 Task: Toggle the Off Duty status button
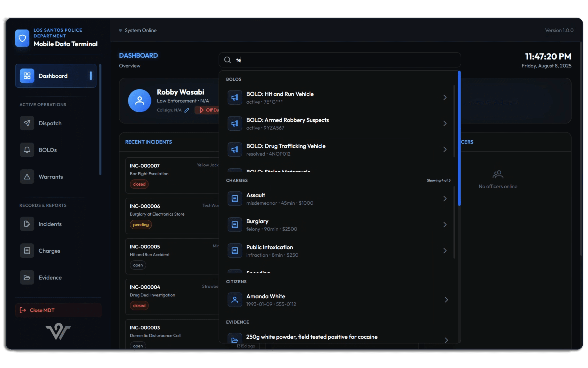pos(207,110)
